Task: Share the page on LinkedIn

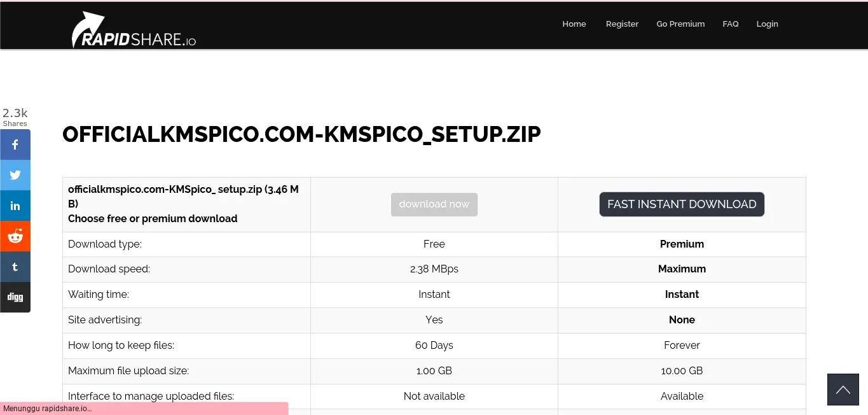Action: click(15, 206)
